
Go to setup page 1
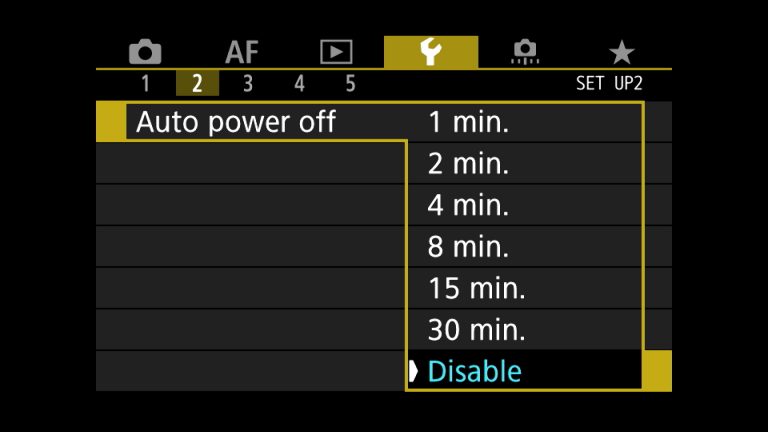(145, 84)
